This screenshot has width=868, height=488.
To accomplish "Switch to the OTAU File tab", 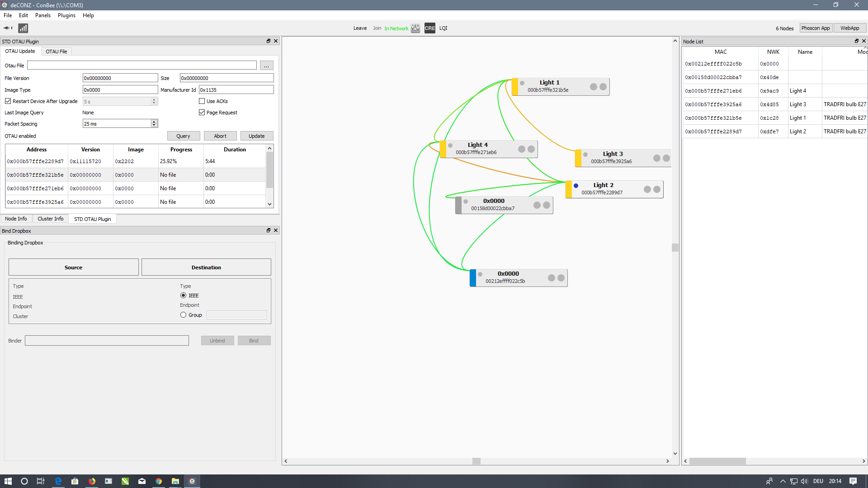I will pyautogui.click(x=57, y=52).
